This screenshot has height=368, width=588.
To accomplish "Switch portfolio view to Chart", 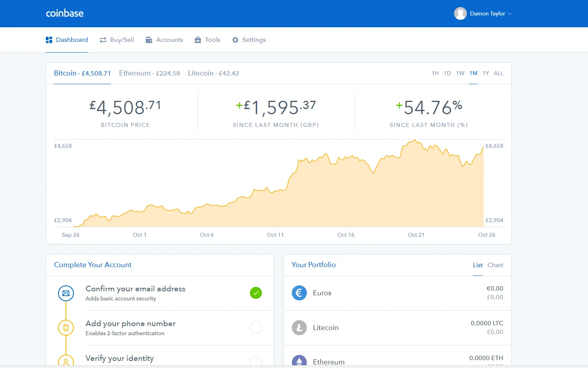I will (x=495, y=265).
